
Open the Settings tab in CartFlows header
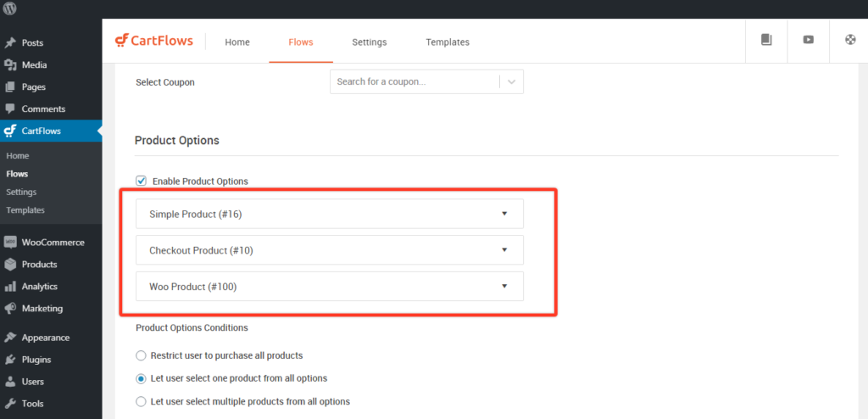pos(370,42)
